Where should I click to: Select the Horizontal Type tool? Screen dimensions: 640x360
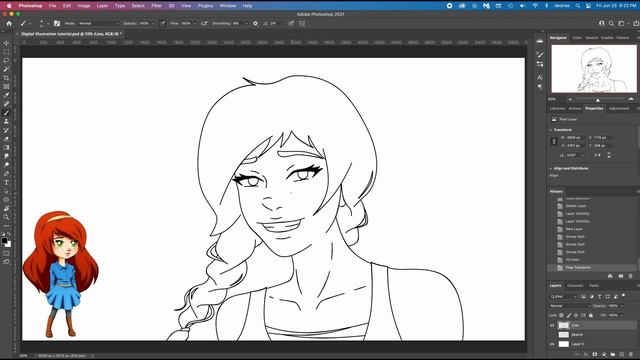[6, 182]
